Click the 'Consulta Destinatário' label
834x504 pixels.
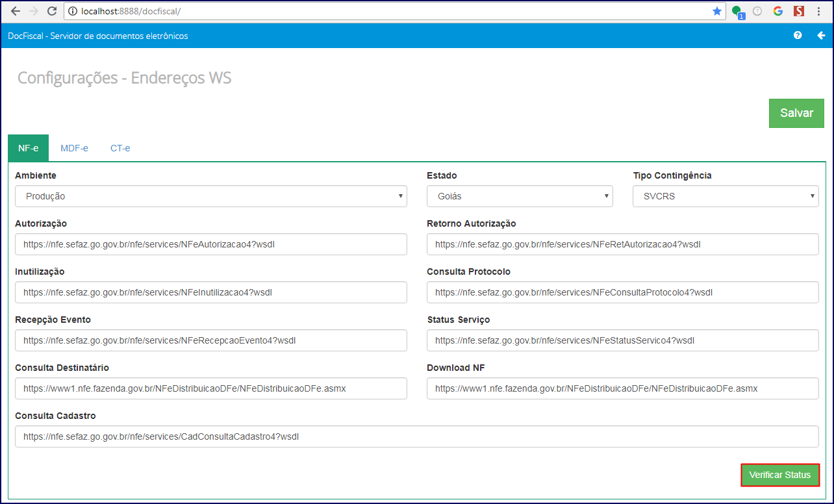click(x=62, y=368)
